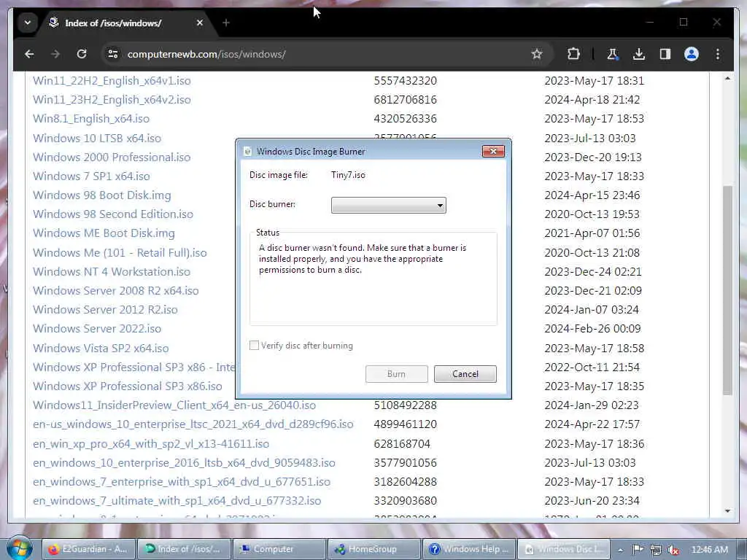This screenshot has width=747, height=560.
Task: Select the Index of /isos/windows/ tab
Action: coord(125,23)
